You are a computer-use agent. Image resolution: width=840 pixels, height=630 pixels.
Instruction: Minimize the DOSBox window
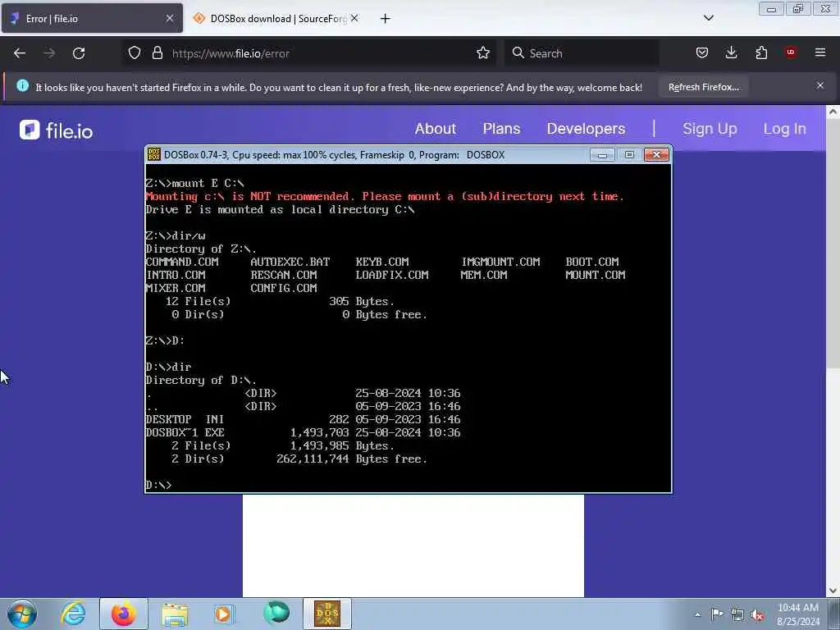[602, 155]
